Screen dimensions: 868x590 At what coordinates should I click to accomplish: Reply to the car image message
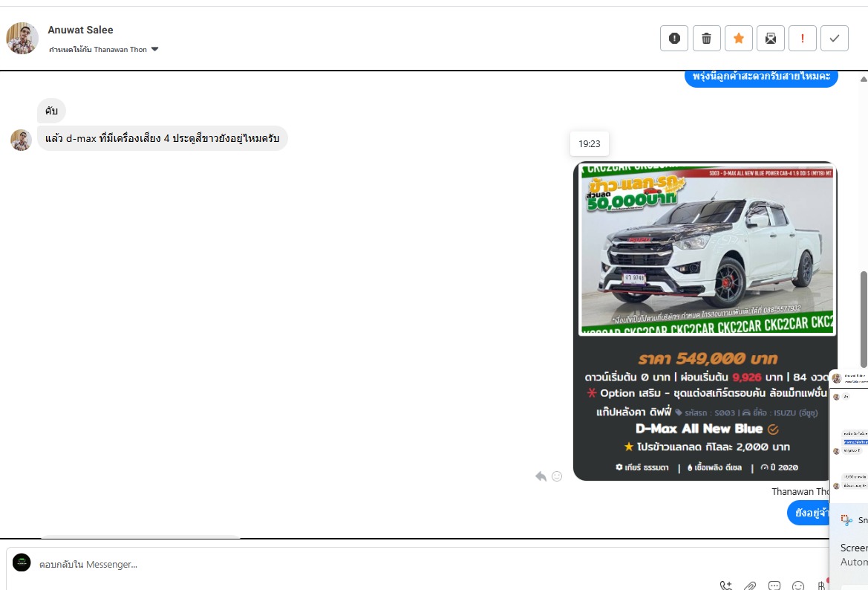[x=541, y=476]
